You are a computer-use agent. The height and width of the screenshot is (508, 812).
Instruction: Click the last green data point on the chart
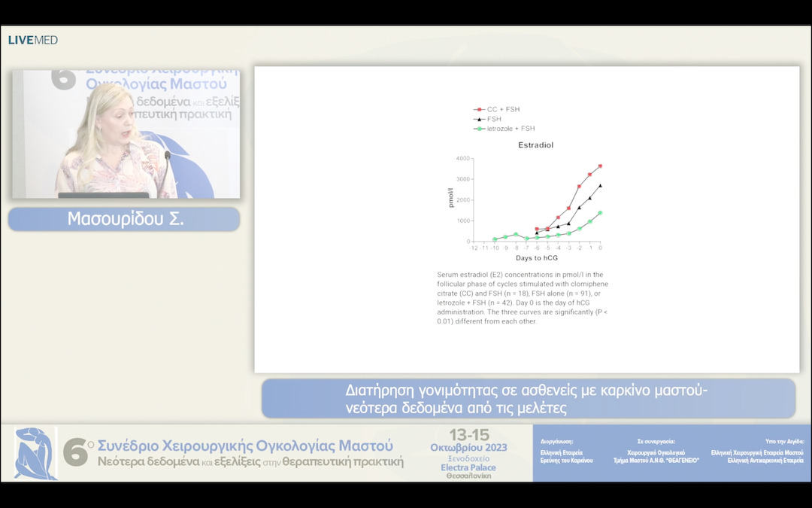600,213
